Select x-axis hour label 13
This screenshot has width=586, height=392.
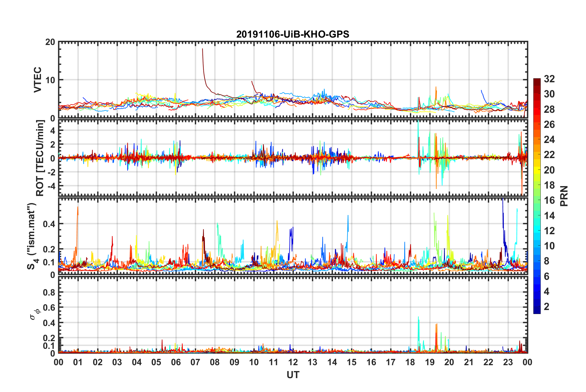point(312,362)
